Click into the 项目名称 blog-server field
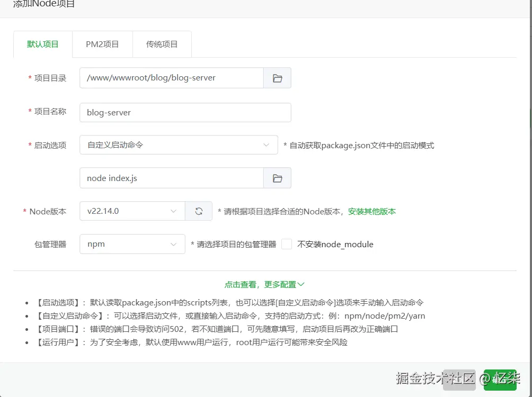The width and height of the screenshot is (532, 397). tap(185, 113)
